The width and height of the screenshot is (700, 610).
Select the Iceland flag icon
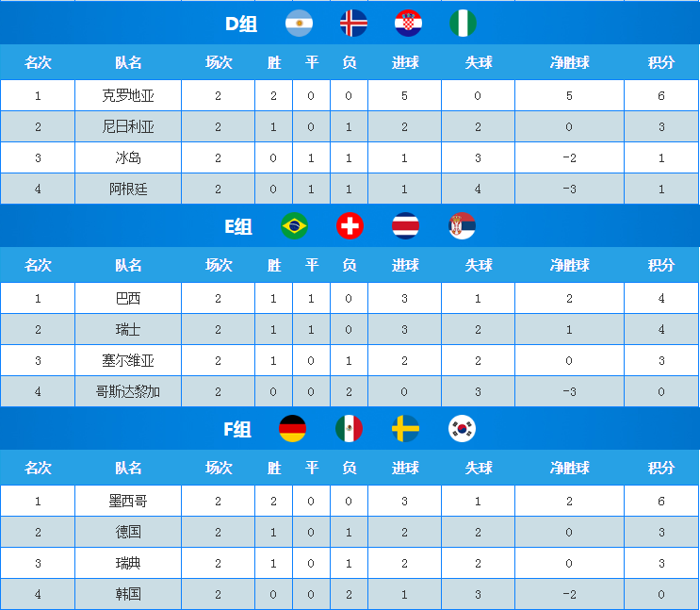[353, 24]
